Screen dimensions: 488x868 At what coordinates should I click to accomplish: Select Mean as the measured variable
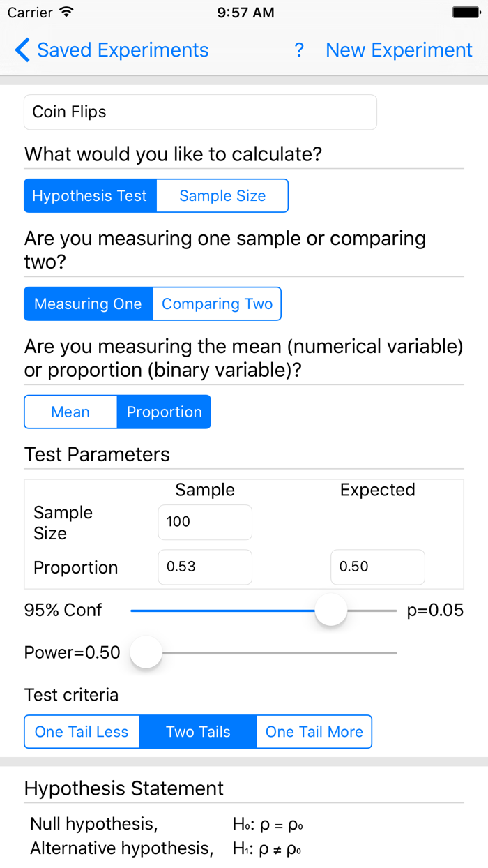coord(70,412)
